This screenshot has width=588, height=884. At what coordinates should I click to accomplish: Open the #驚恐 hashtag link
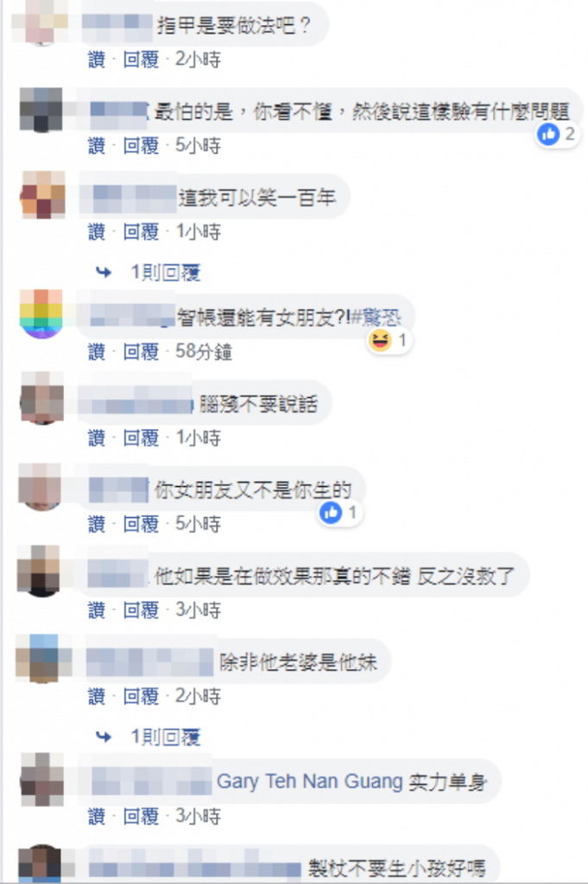point(376,318)
